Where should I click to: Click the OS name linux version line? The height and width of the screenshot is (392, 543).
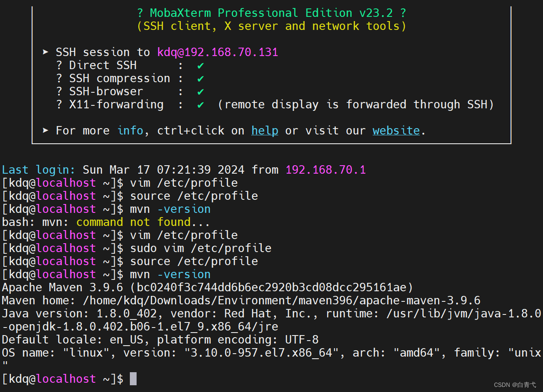click(x=271, y=353)
